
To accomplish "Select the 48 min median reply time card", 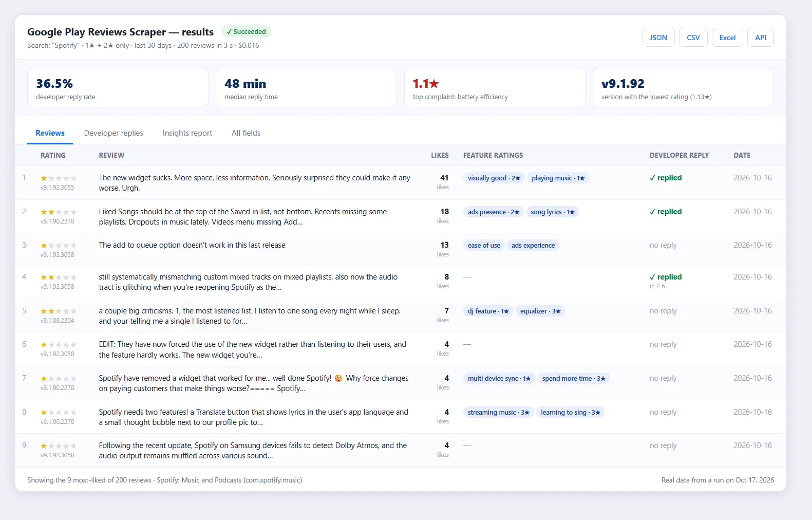I will 306,88.
